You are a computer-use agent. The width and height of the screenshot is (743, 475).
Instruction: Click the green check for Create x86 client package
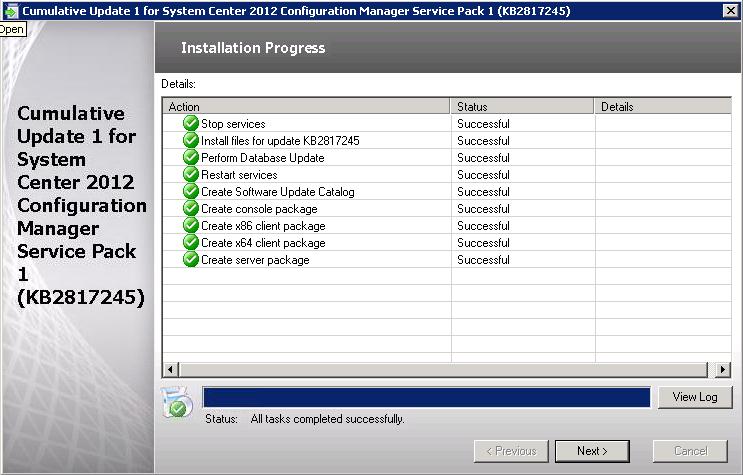191,226
